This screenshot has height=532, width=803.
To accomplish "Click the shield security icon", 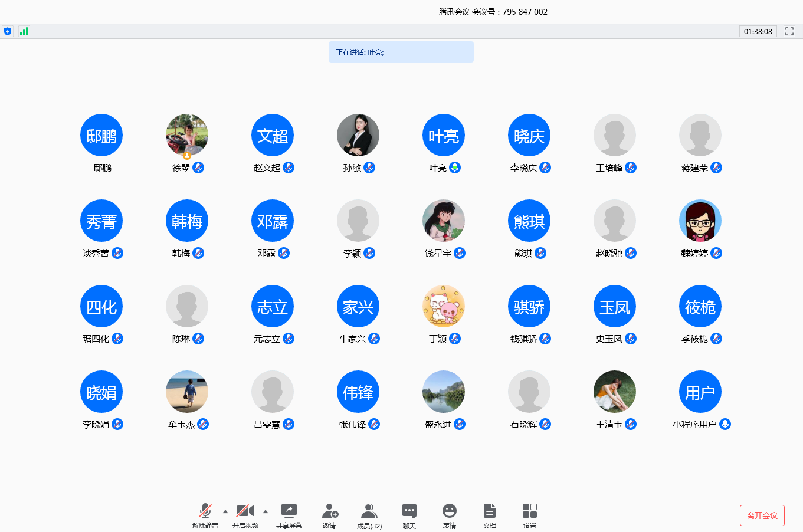I will click(x=8, y=31).
